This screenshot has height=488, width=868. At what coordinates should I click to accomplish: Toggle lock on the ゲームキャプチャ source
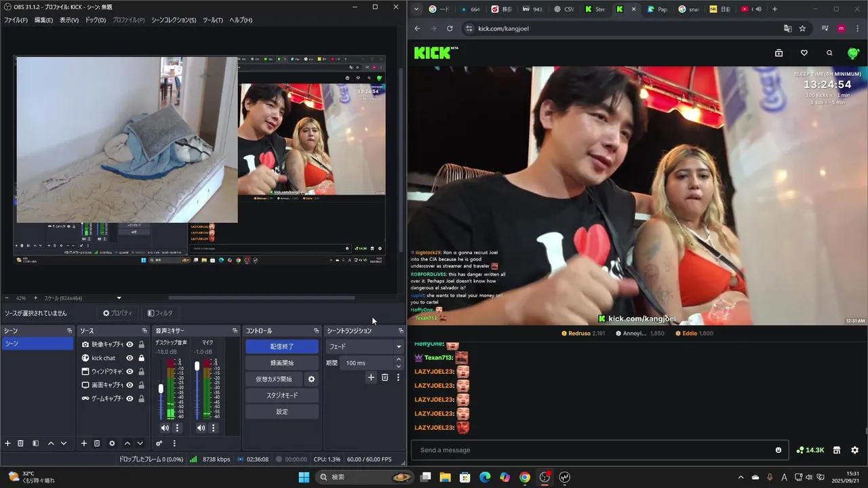[141, 399]
